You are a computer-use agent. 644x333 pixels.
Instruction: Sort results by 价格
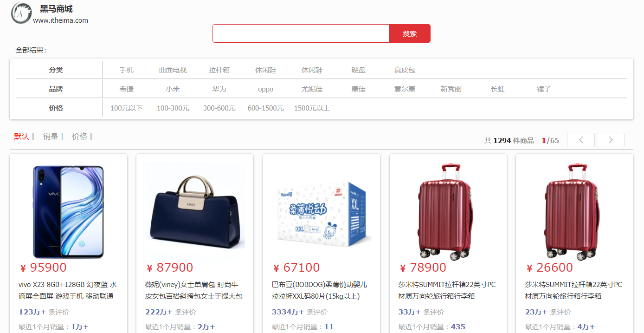[x=79, y=136]
